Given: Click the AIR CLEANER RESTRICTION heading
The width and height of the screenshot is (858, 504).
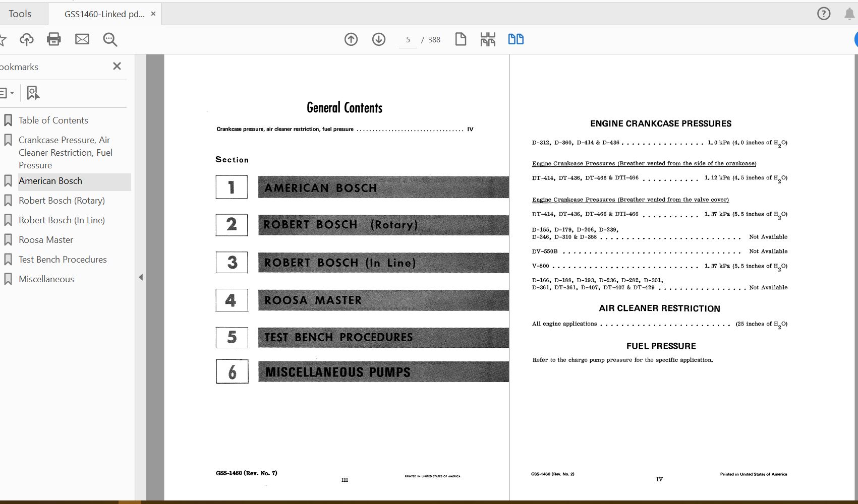Looking at the screenshot, I should [659, 308].
